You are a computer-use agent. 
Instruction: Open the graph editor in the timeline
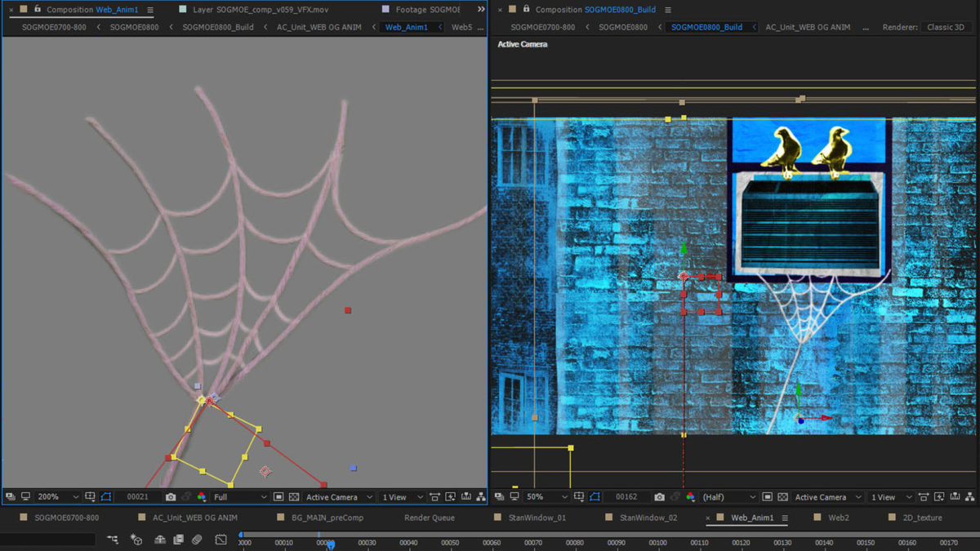coord(220,540)
